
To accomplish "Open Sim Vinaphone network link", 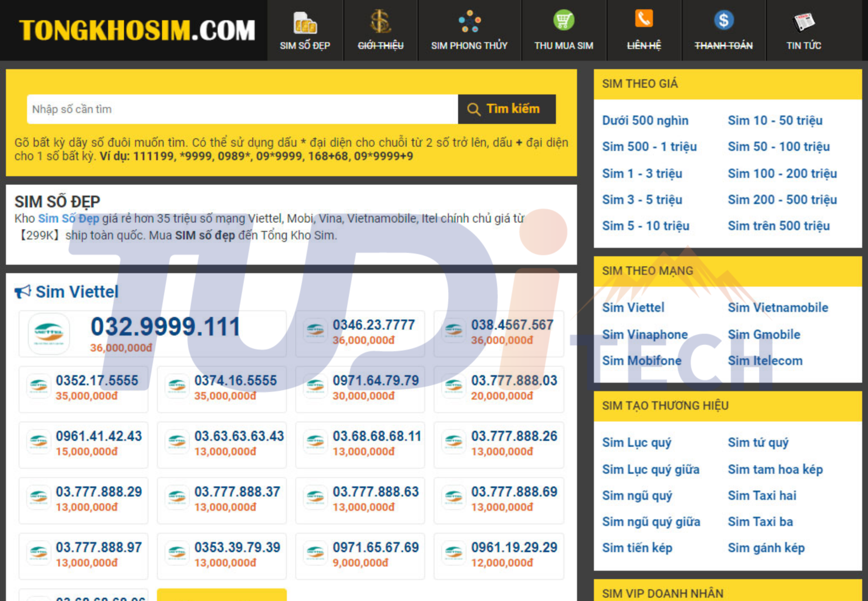I will pyautogui.click(x=645, y=335).
